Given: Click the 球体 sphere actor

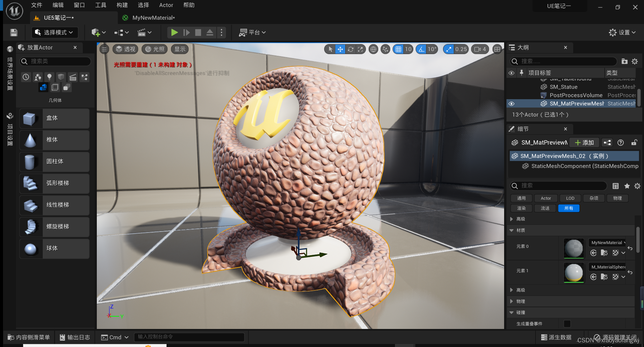Looking at the screenshot, I should pos(54,248).
